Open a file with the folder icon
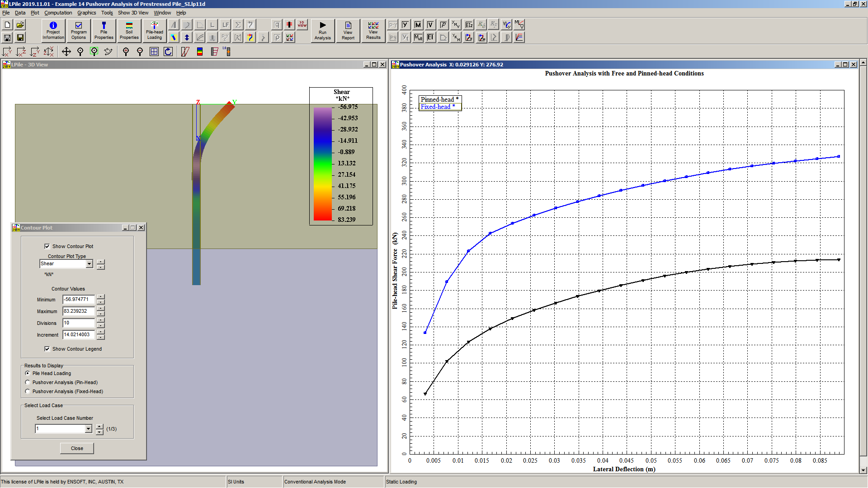 [20, 25]
